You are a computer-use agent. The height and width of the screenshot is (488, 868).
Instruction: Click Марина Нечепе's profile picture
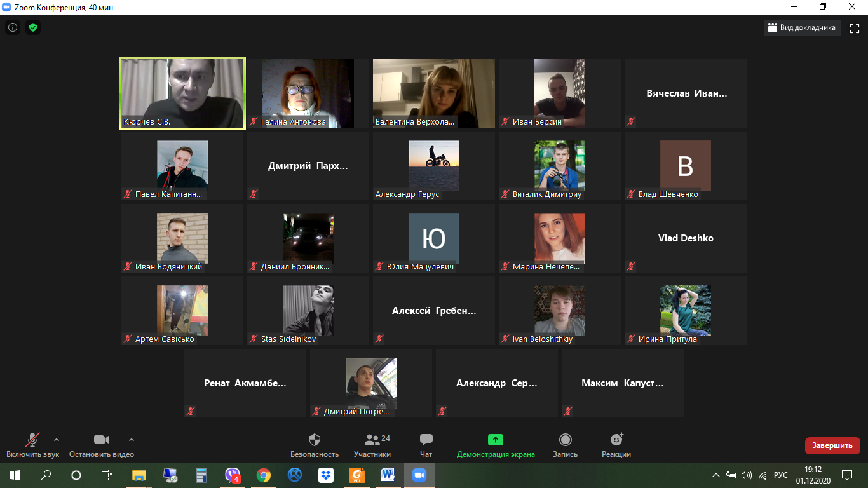point(560,238)
